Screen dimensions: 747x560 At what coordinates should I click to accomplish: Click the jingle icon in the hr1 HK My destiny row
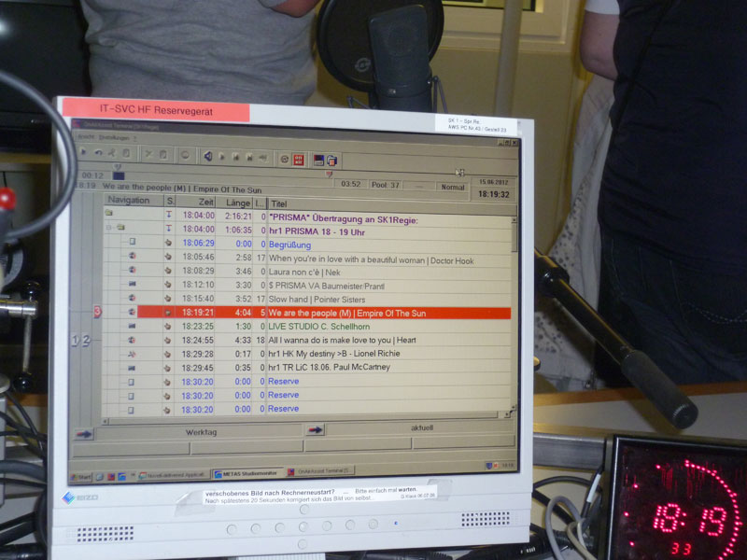(x=132, y=354)
